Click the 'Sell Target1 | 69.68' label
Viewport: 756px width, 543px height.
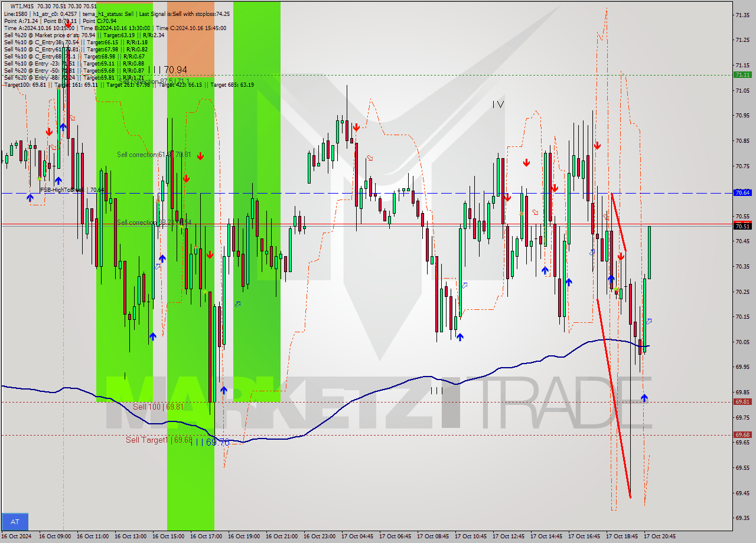click(x=159, y=440)
